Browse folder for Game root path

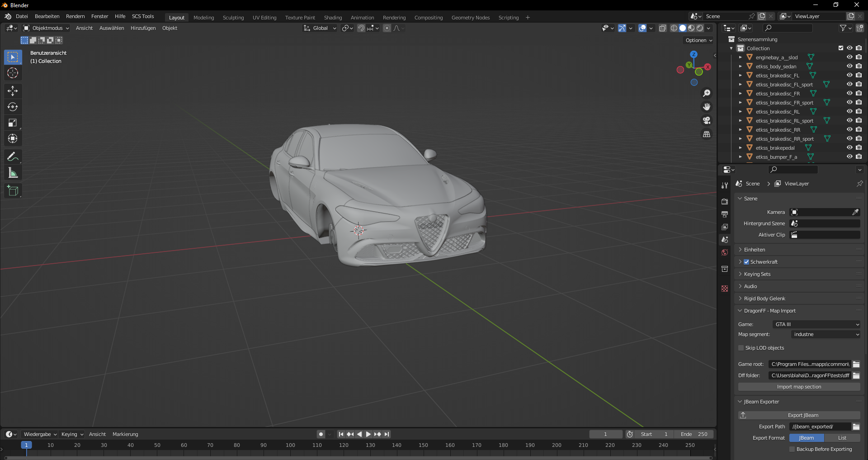[x=856, y=364]
